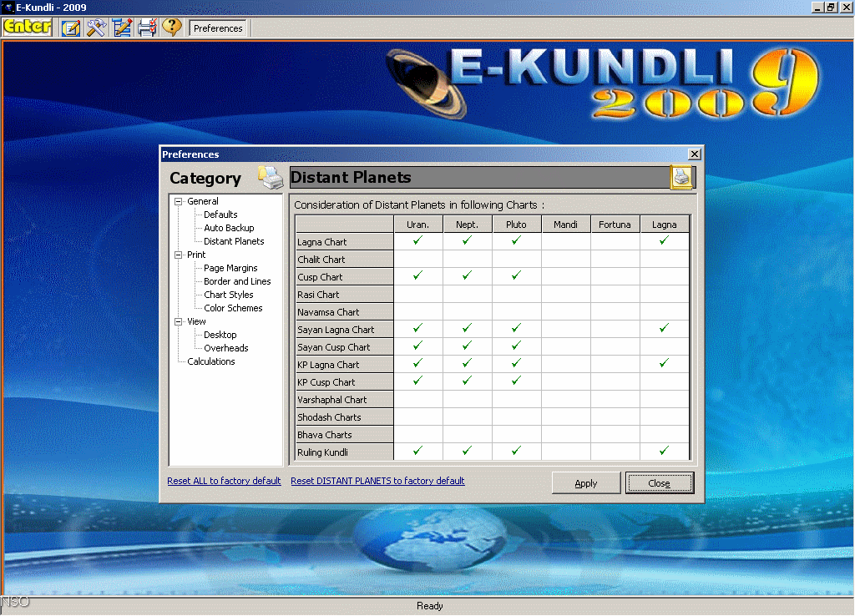
Task: Collapse the General tree node
Action: click(x=178, y=201)
